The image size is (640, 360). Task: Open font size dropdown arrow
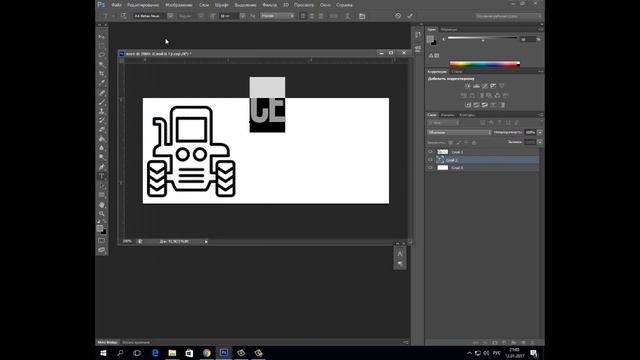[x=243, y=16]
